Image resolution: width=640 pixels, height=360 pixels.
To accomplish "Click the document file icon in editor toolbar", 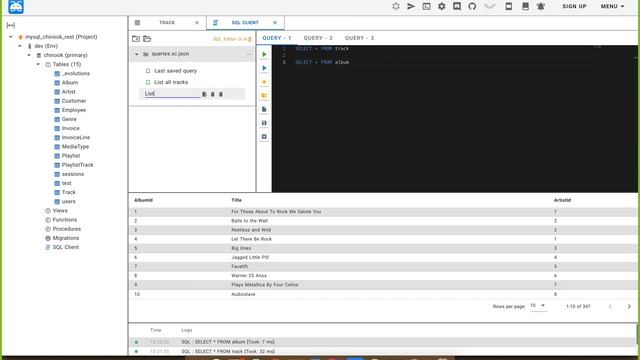I will tap(264, 109).
